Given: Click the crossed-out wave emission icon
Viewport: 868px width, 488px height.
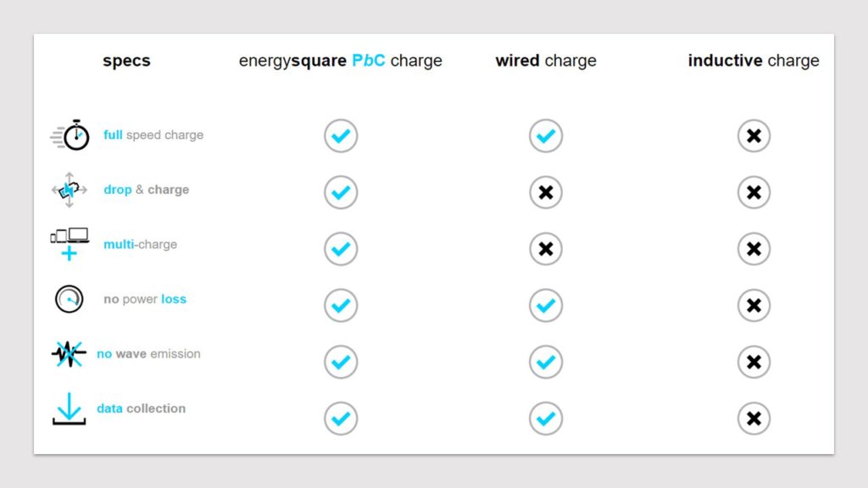Looking at the screenshot, I should pos(69,354).
